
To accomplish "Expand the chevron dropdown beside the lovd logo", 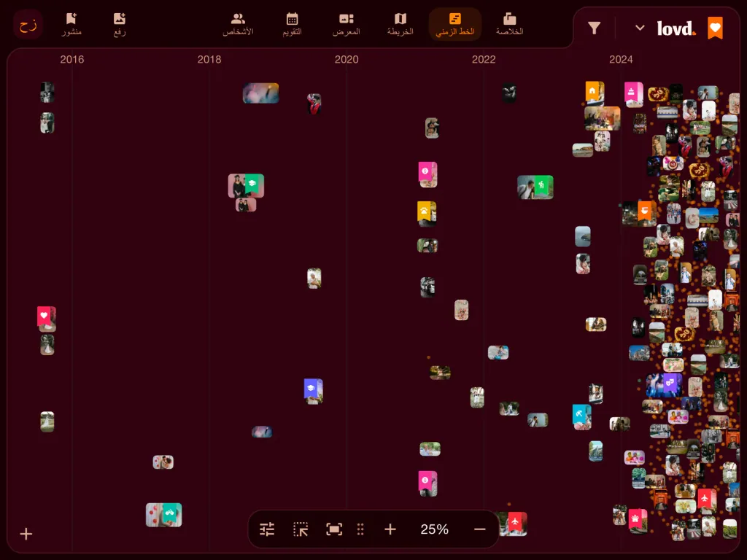I will coord(640,28).
